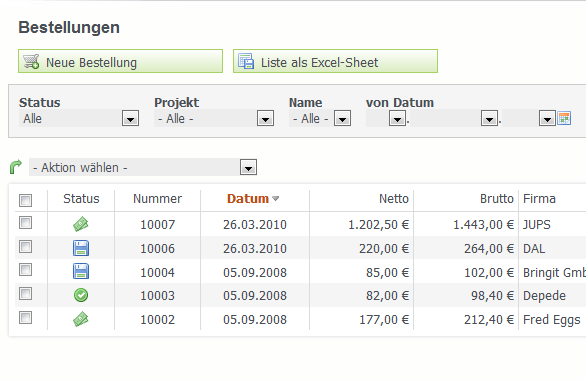586x380 pixels.
Task: Click the Bestellungen page heading
Action: point(69,28)
